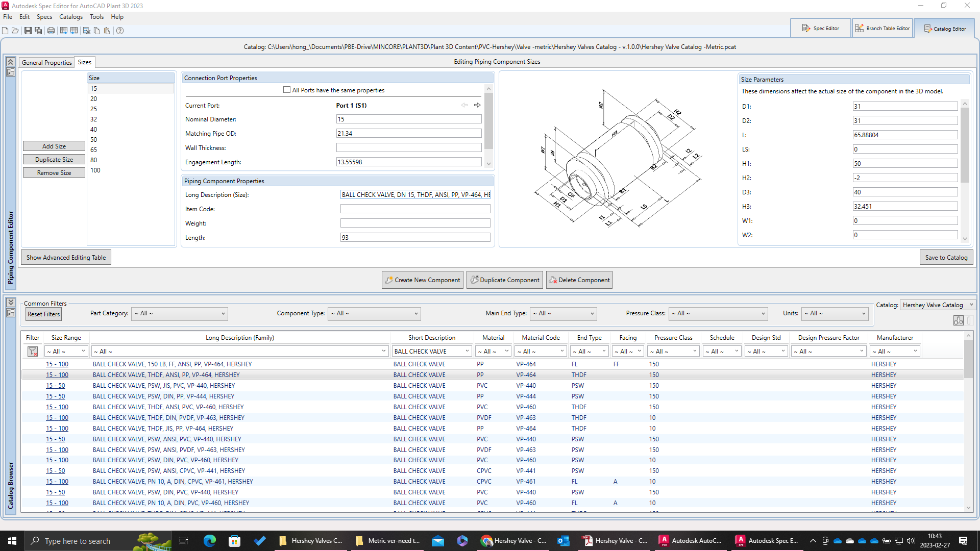Screen dimensions: 980x551
Task: Collapse the Piping Component Editor panel
Action: (x=10, y=62)
